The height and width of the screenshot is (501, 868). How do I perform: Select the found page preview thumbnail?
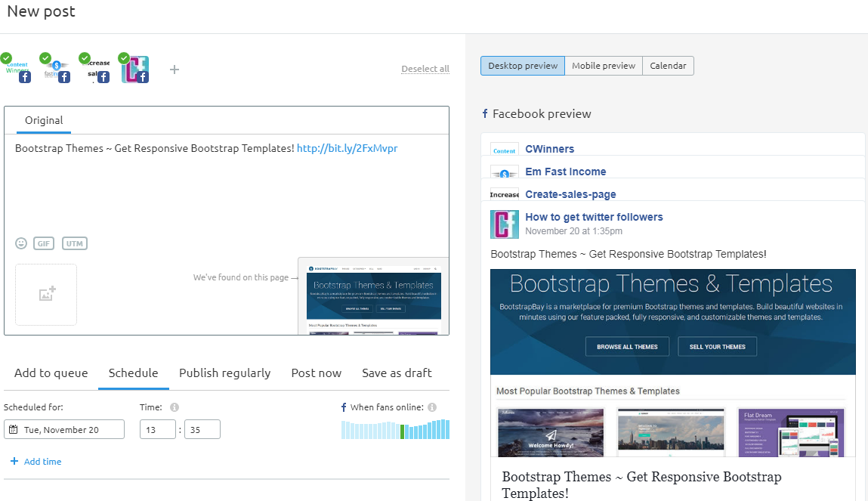[x=373, y=296]
